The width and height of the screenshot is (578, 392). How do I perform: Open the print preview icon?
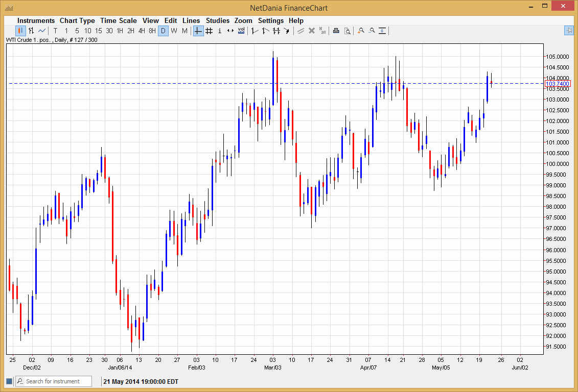347,31
